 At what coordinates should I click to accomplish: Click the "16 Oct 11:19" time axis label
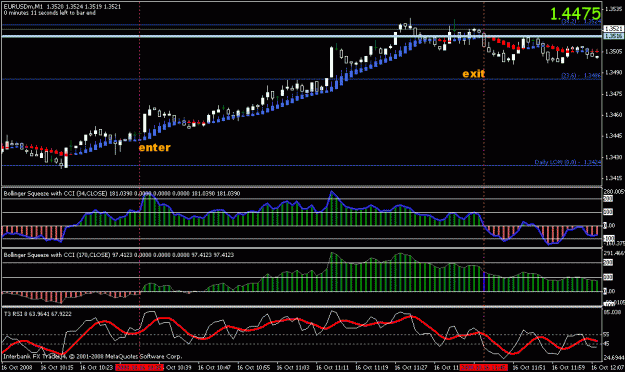pos(371,367)
